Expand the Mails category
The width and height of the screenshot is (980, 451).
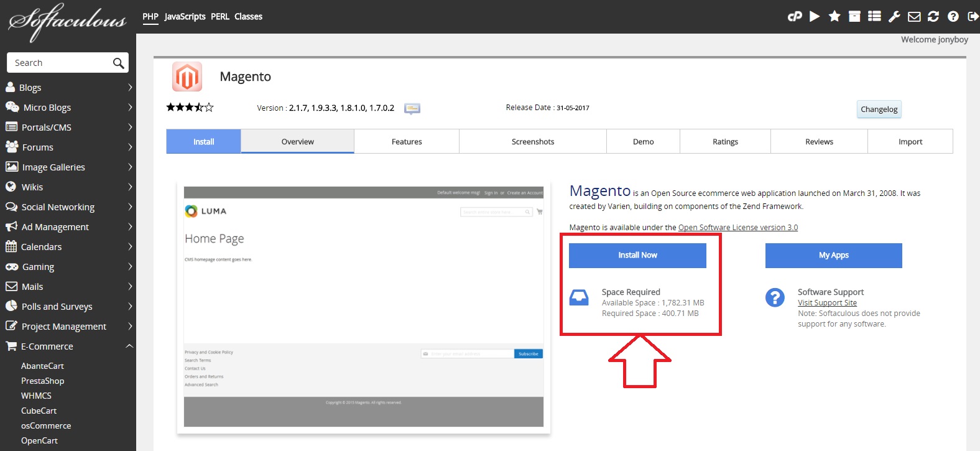coord(130,286)
